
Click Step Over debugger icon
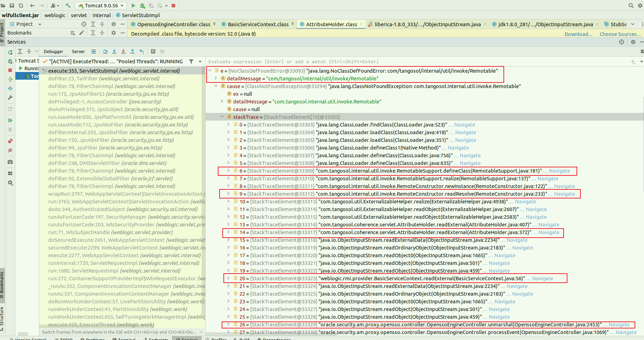105,51
